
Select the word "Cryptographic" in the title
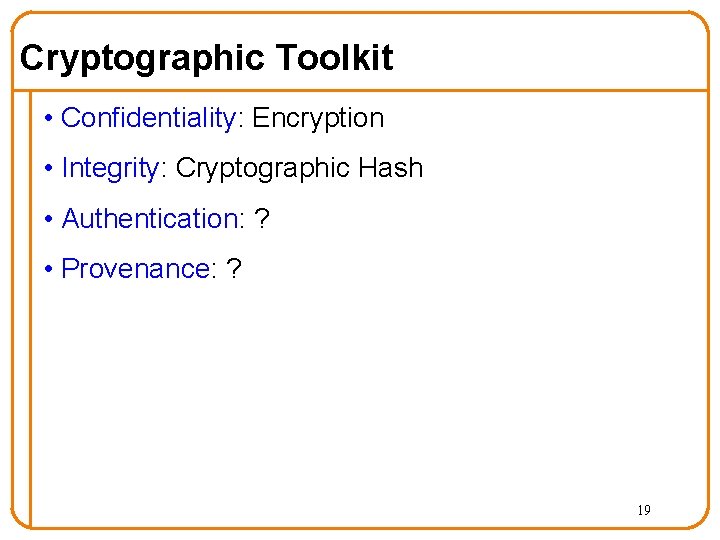(142, 58)
